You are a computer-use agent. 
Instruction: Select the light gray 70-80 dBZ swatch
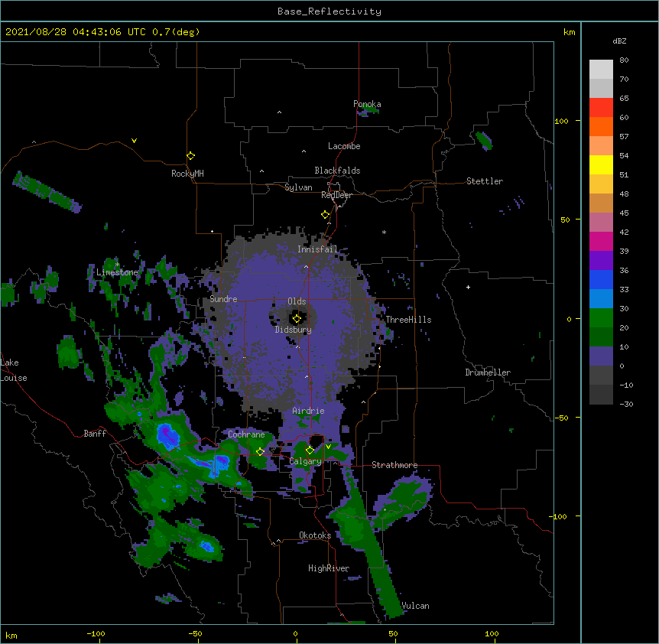(601, 70)
